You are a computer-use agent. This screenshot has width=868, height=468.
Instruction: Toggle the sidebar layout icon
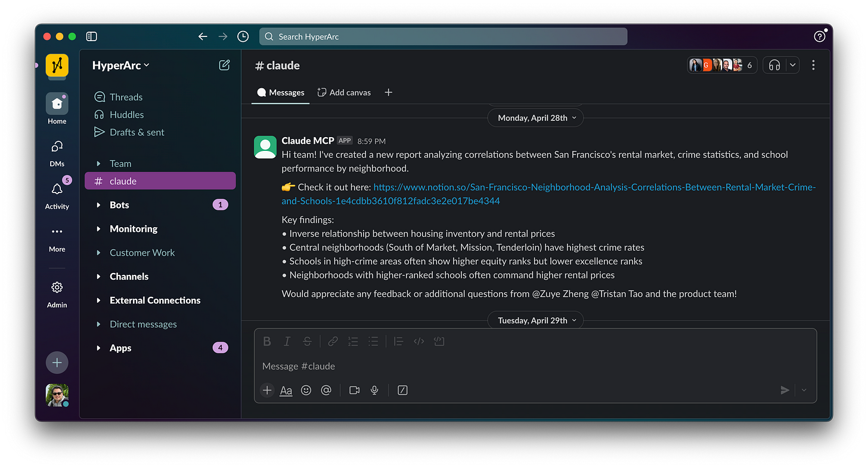coord(91,36)
